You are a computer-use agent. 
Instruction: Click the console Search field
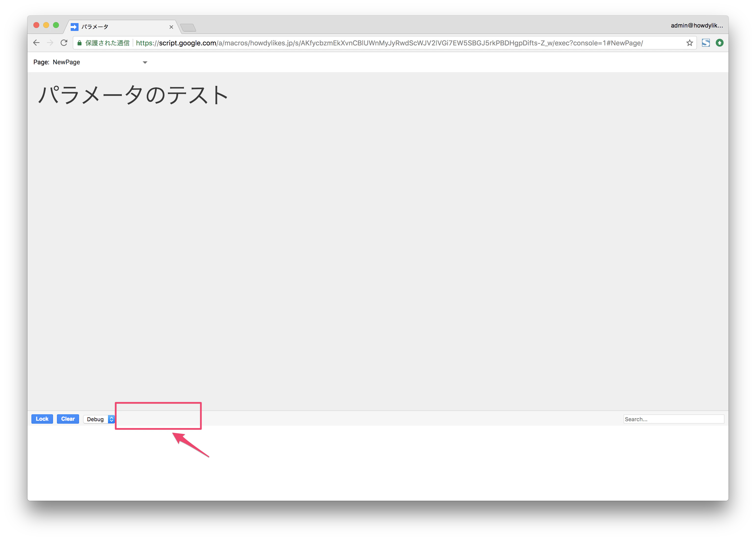pyautogui.click(x=673, y=419)
